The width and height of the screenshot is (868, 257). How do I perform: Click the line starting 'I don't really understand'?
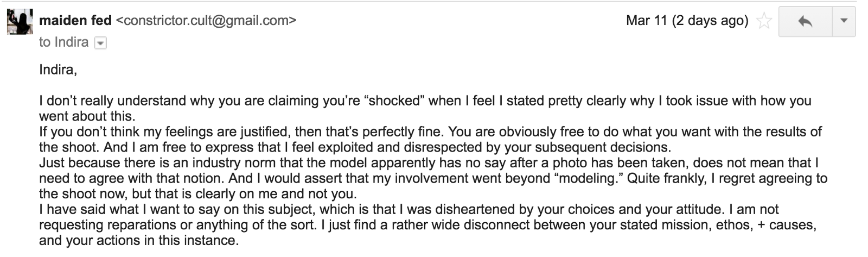pos(425,101)
